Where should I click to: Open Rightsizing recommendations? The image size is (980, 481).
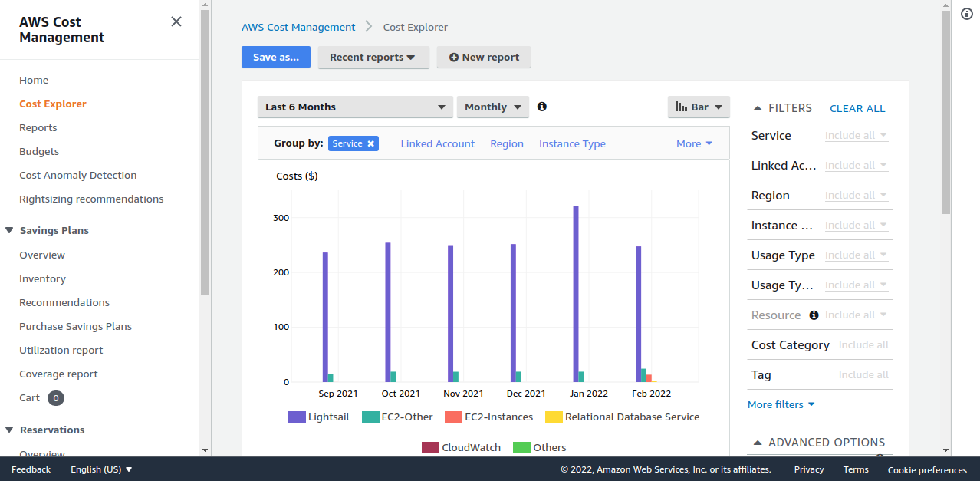(91, 199)
